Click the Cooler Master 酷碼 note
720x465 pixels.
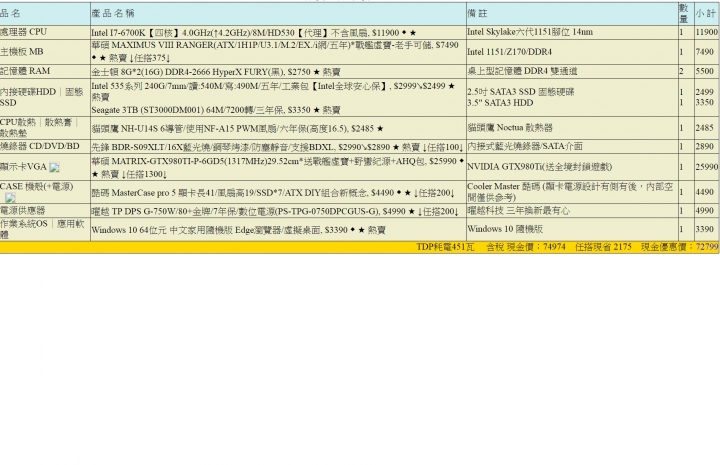570,192
